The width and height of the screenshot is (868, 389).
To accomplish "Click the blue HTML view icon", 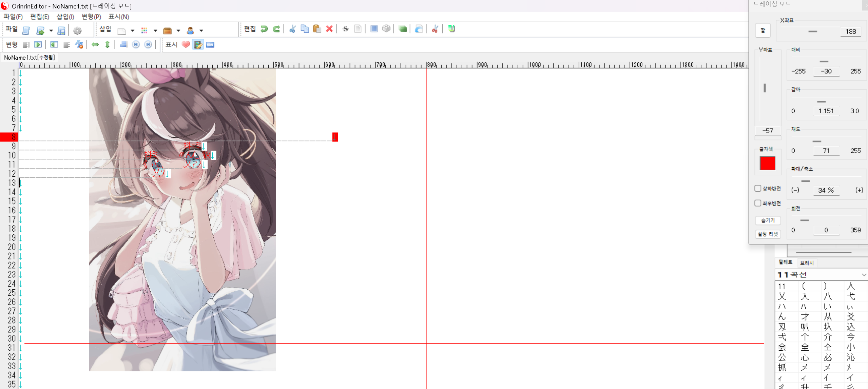I will (x=210, y=44).
